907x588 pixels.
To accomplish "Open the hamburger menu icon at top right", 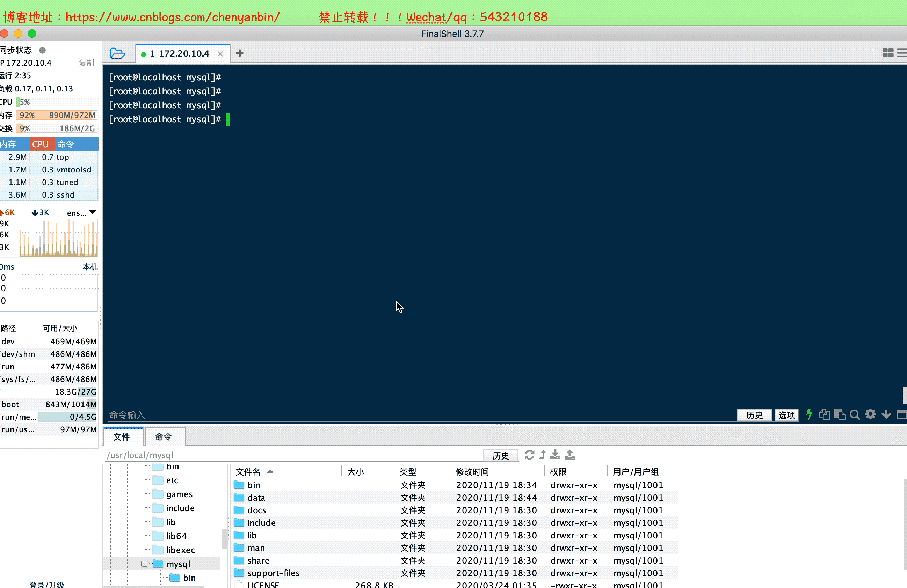I will point(902,53).
